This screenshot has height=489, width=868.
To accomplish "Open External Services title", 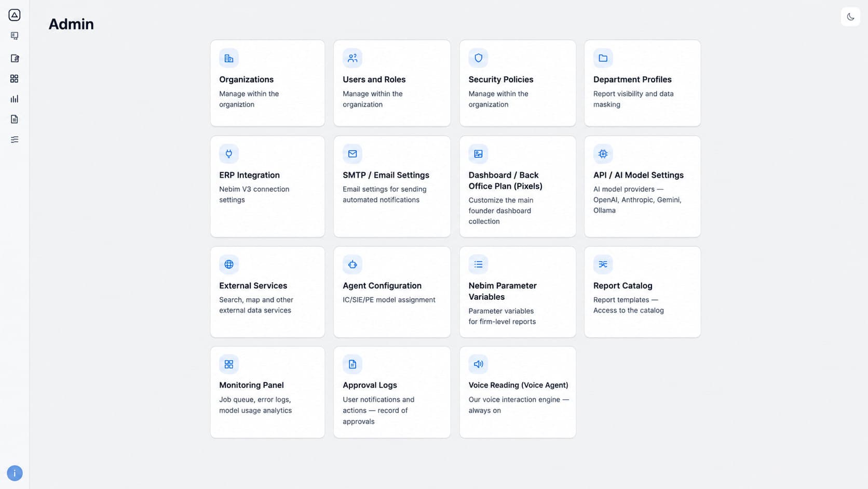I will (253, 286).
